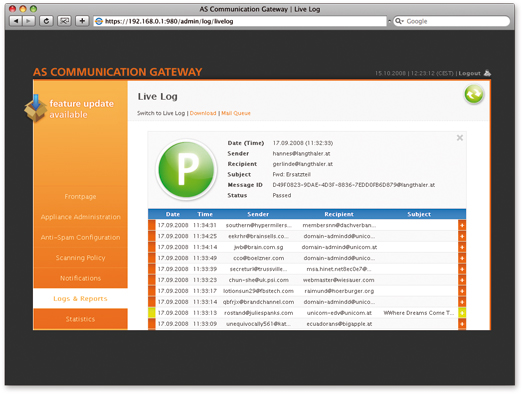Expand the chun-she@uk.psi.com log entry
Image resolution: width=522 pixels, height=394 pixels.
tap(462, 280)
